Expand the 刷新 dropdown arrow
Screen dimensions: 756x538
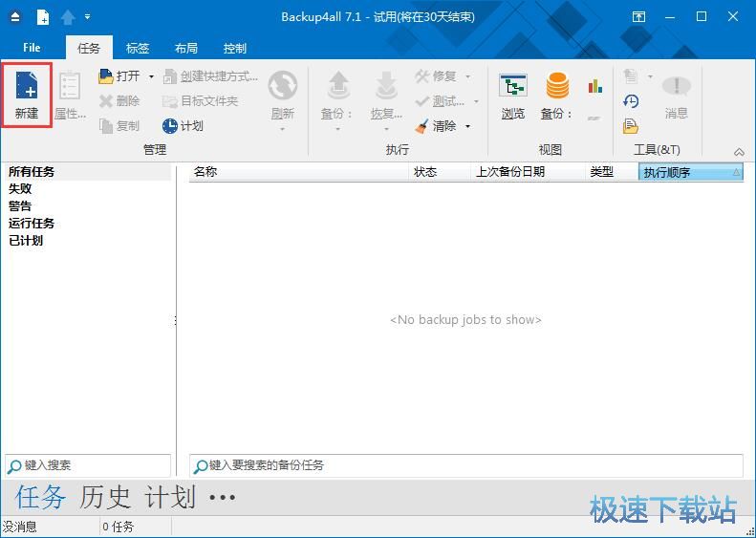tap(283, 129)
